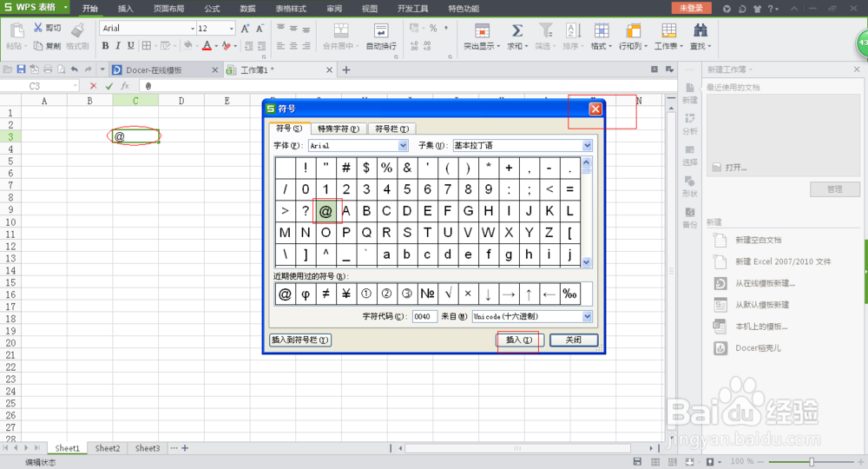Viewport: 868px width, 469px height.
Task: Click the Filter (筛选) funnel icon
Action: (545, 30)
